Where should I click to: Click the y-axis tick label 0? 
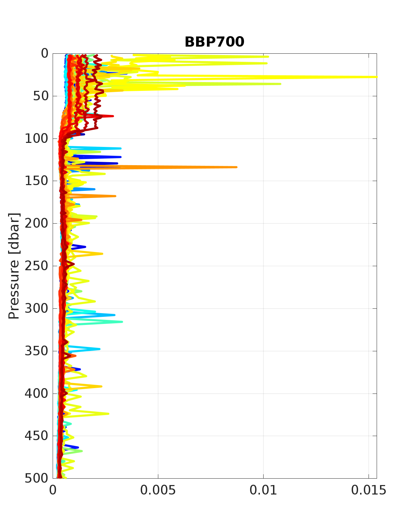[x=45, y=53]
